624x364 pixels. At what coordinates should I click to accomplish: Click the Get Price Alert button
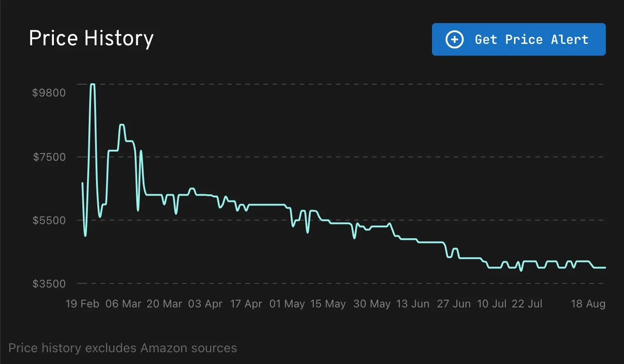point(519,39)
